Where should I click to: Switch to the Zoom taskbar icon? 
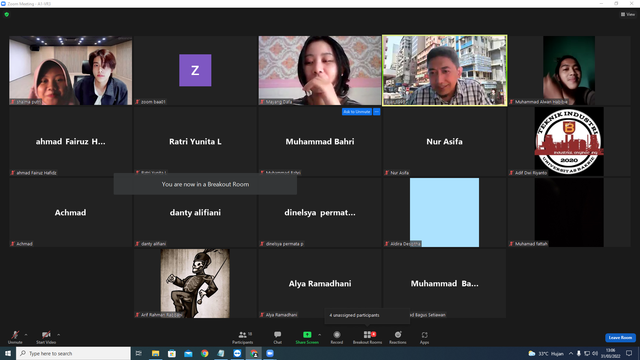click(x=270, y=353)
